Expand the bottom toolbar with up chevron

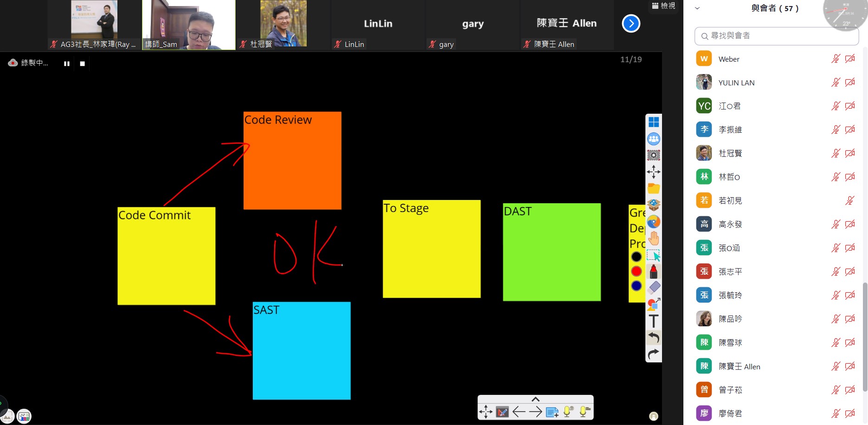(x=535, y=399)
